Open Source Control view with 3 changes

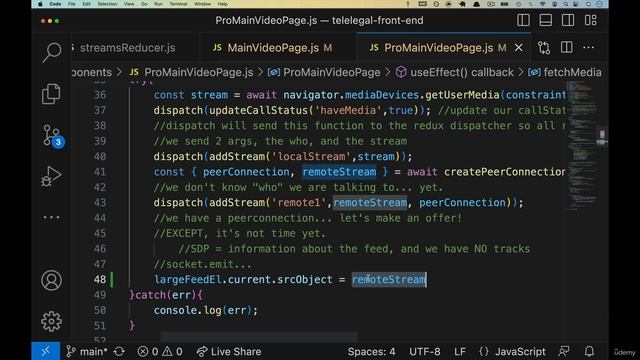point(53,136)
